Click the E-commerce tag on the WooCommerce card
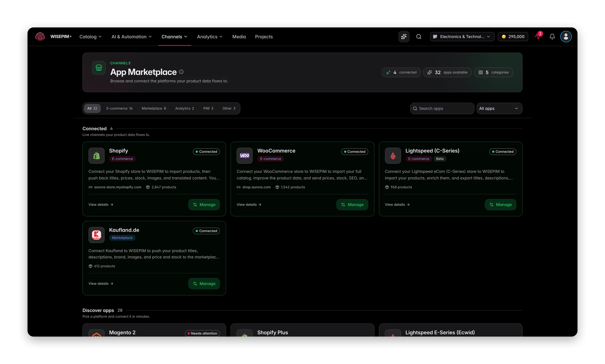 (271, 159)
